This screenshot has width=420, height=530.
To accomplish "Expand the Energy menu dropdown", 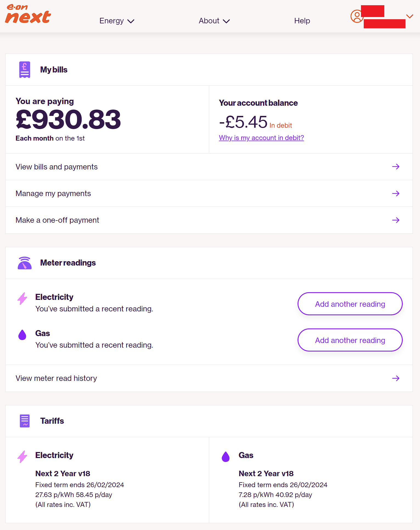I will (117, 21).
